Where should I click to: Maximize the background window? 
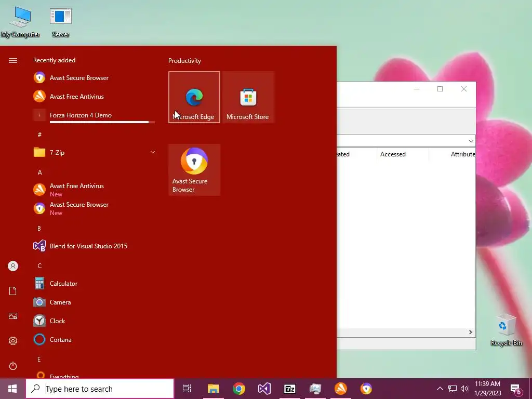pyautogui.click(x=440, y=89)
